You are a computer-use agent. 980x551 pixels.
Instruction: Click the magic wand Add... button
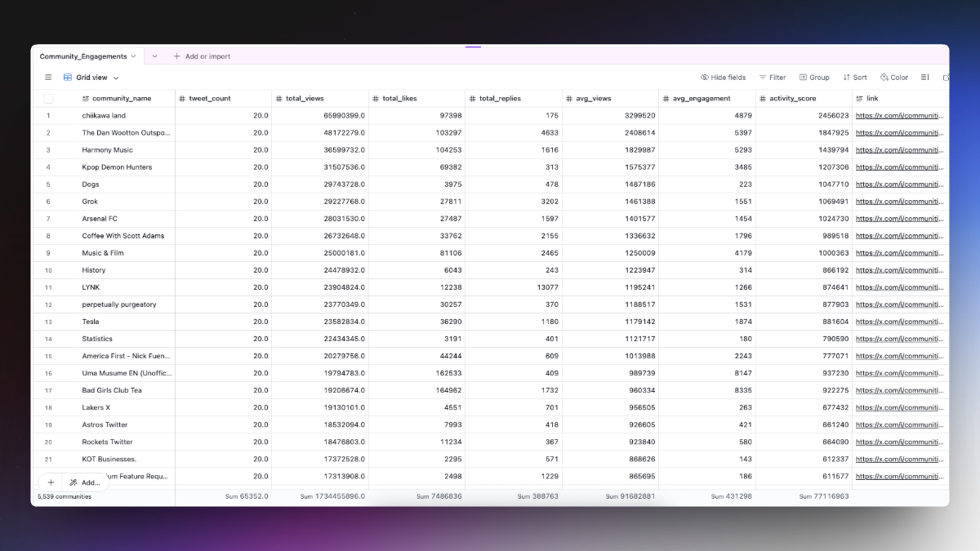pyautogui.click(x=85, y=482)
